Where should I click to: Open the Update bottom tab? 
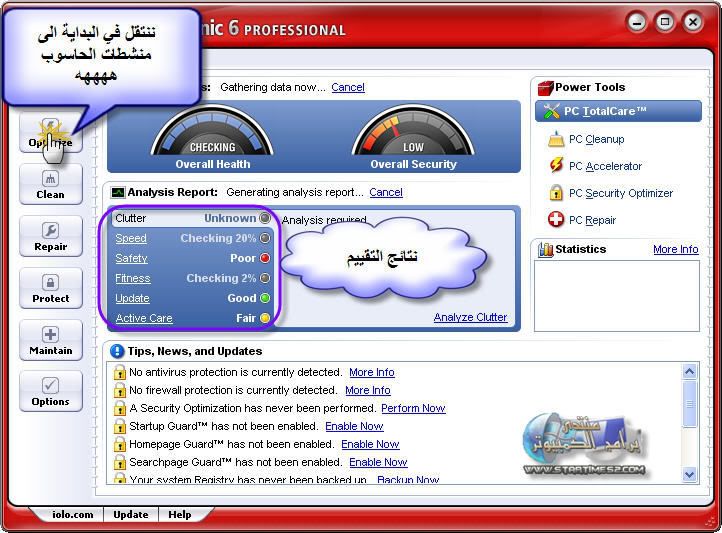(x=131, y=515)
